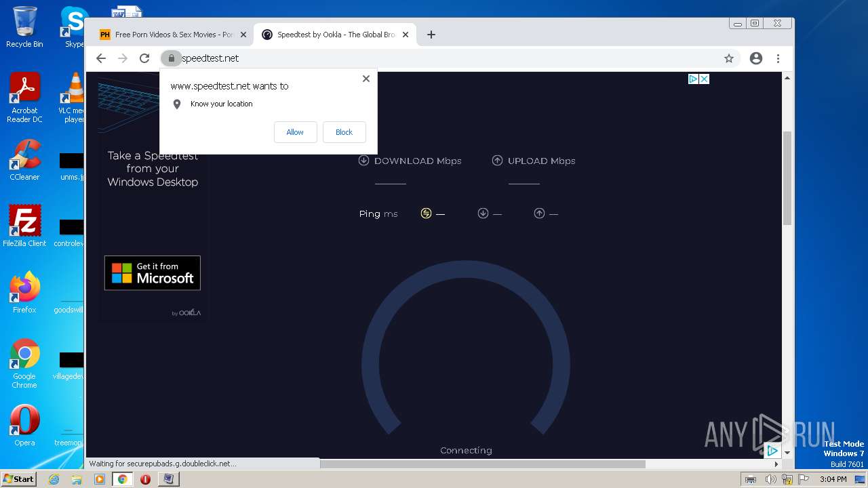This screenshot has height=488, width=868.
Task: Click the taskbar clock showing 3:04 PM
Action: [x=833, y=479]
